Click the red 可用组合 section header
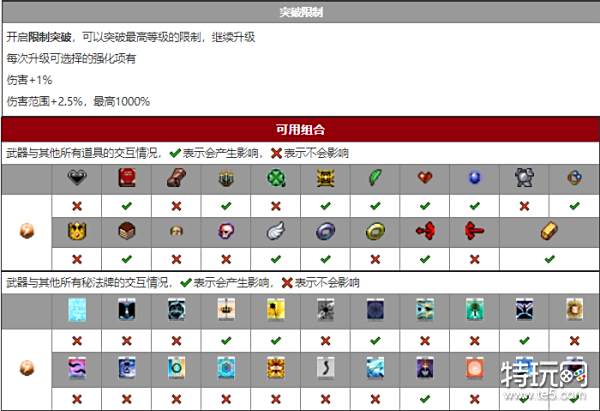This screenshot has width=600, height=411. point(300,129)
